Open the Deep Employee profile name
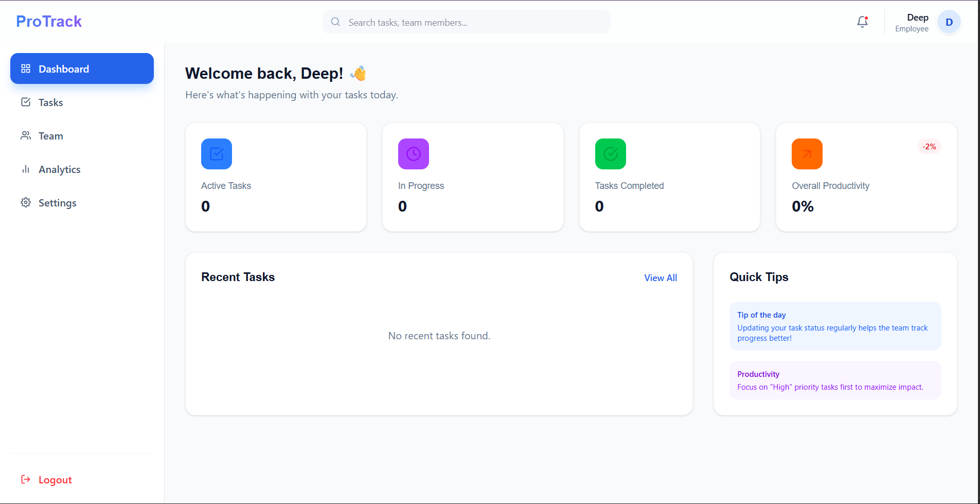Screen dimensions: 980x504 (x=912, y=23)
